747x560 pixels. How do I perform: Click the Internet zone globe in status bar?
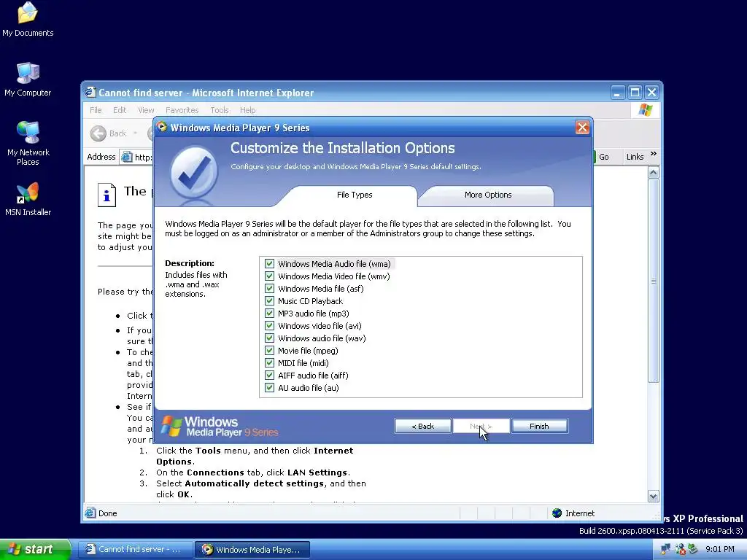557,513
